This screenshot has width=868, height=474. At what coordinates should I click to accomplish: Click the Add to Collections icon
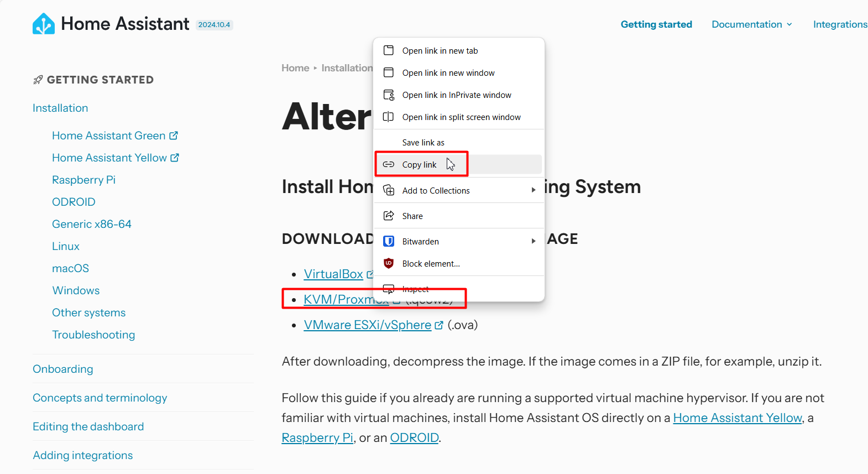pyautogui.click(x=389, y=190)
